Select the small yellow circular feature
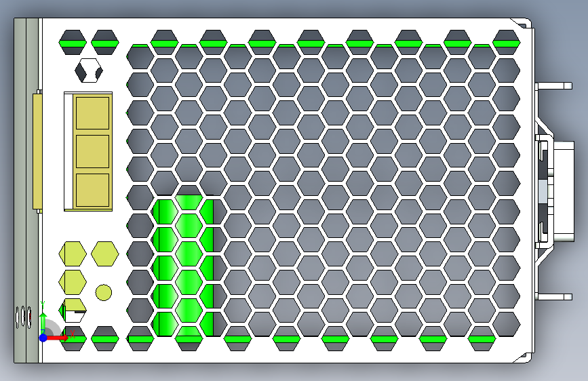 104,292
